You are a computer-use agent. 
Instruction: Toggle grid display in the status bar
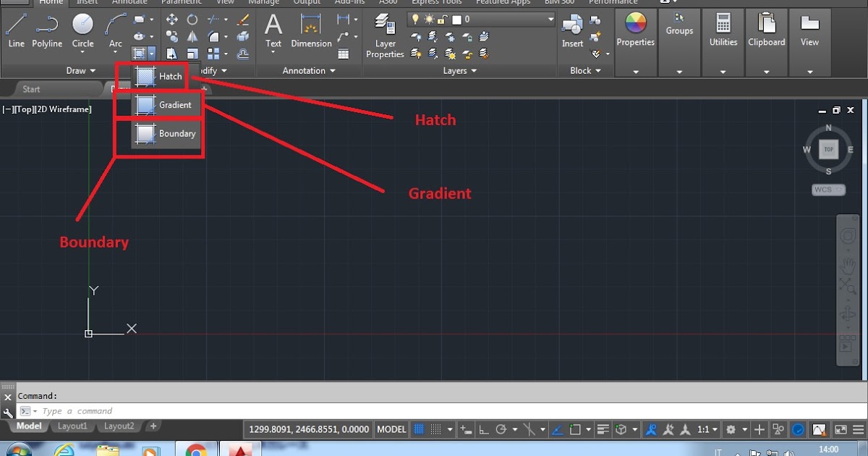[417, 429]
